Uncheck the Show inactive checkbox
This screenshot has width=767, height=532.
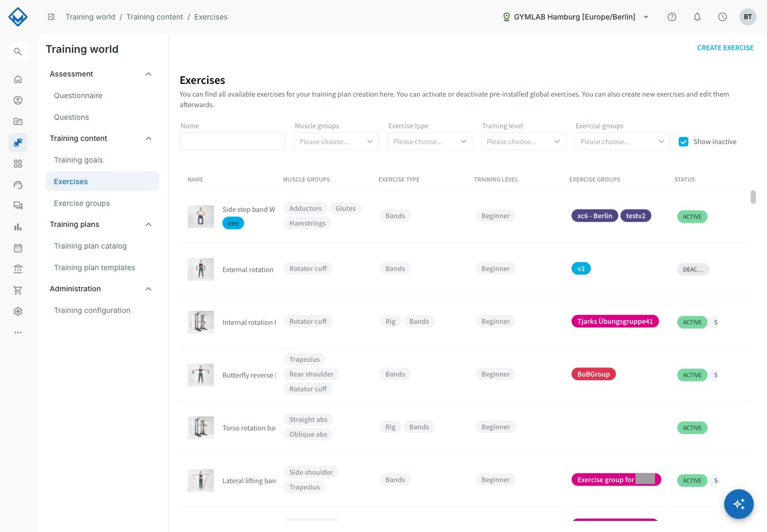tap(684, 141)
